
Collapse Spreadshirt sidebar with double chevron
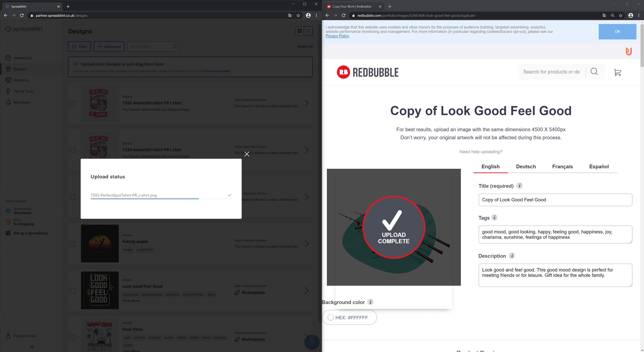32,346
